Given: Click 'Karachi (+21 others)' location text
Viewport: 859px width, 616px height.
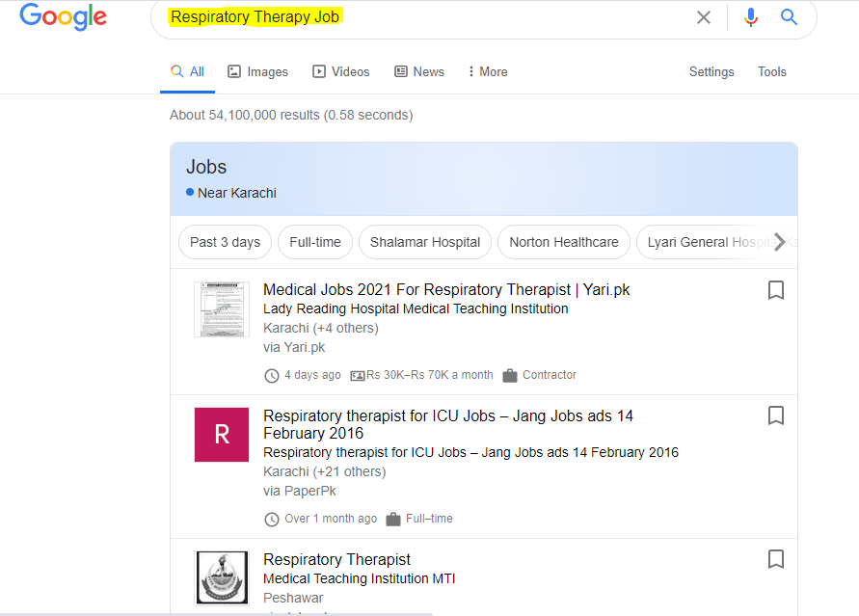Looking at the screenshot, I should coord(324,471).
